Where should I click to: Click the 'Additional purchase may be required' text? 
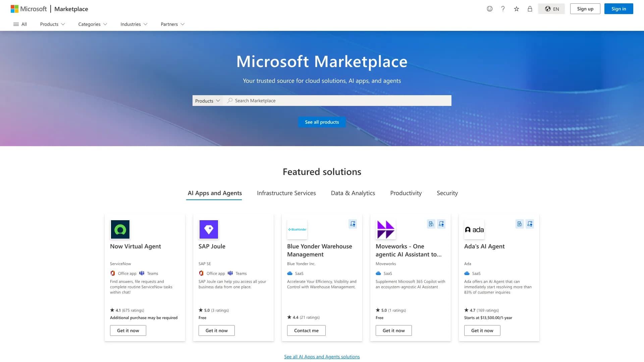click(x=144, y=318)
